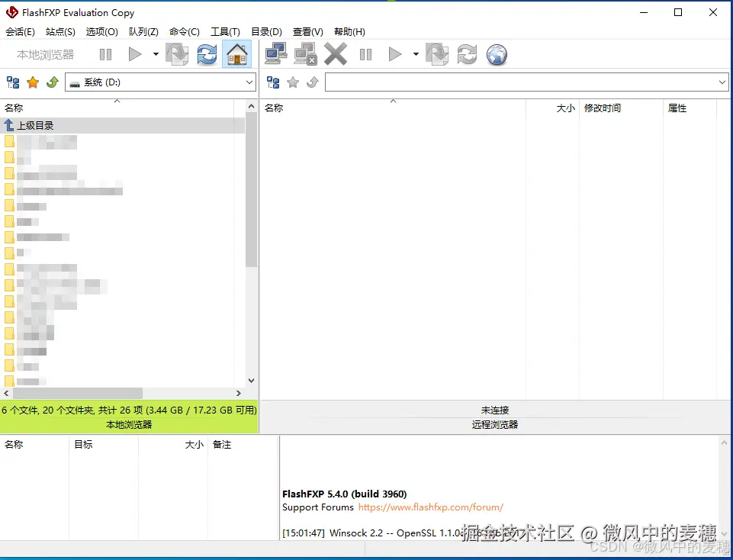Click the Connect computers icon

[276, 53]
